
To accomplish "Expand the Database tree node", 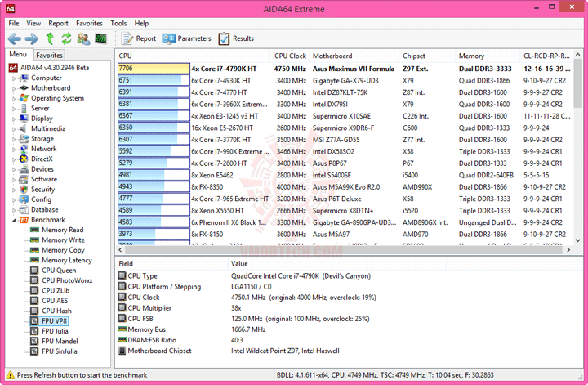I will [x=14, y=210].
